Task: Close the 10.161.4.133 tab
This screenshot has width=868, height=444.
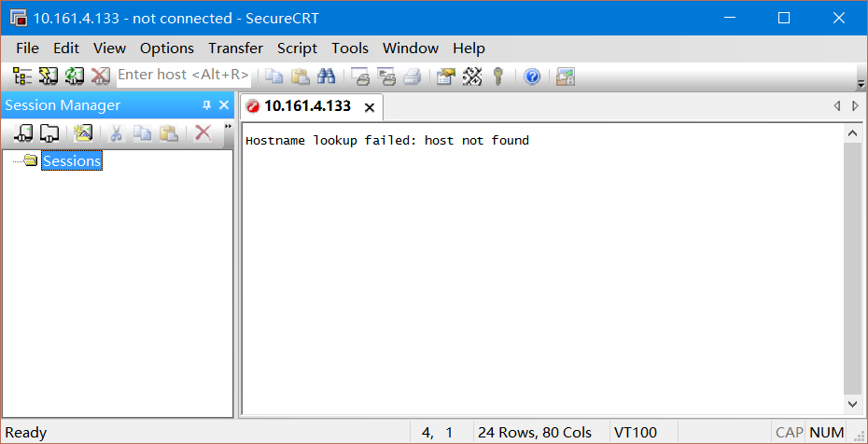Action: click(x=370, y=107)
